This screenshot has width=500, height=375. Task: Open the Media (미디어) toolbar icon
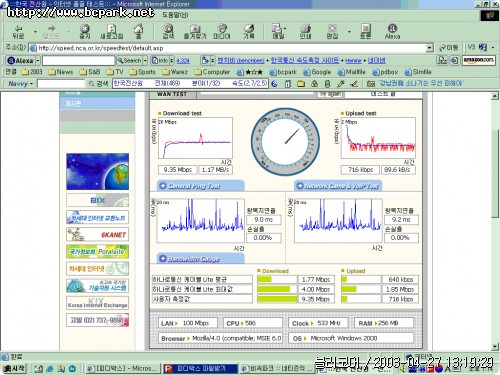pyautogui.click(x=222, y=32)
